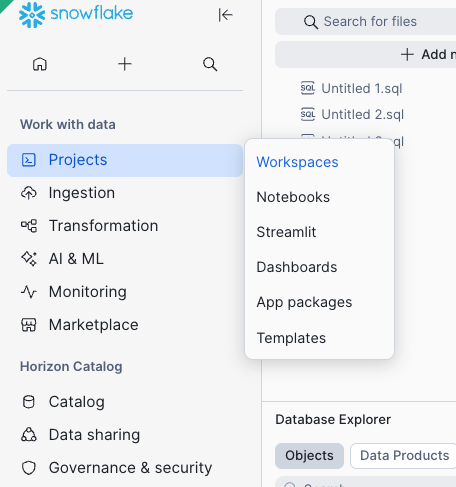Open the Transformation navigation item

[x=125, y=226]
